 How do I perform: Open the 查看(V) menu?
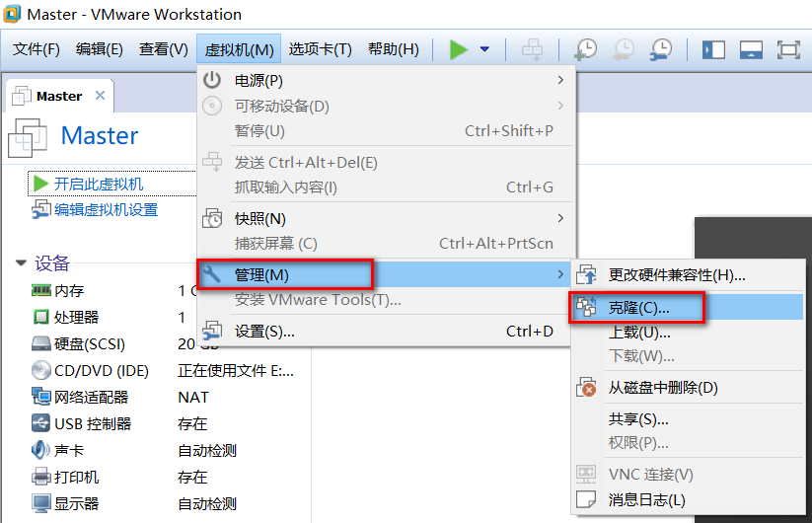click(163, 49)
